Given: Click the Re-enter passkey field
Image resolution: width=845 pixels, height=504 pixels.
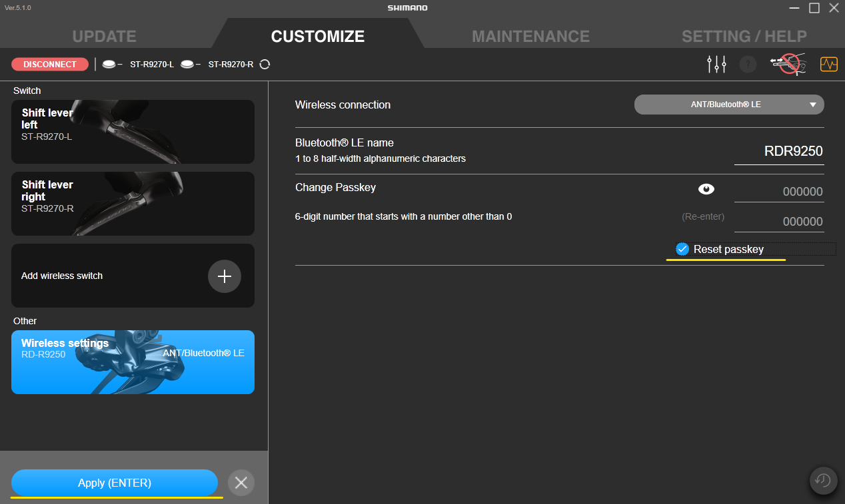Looking at the screenshot, I should point(779,222).
